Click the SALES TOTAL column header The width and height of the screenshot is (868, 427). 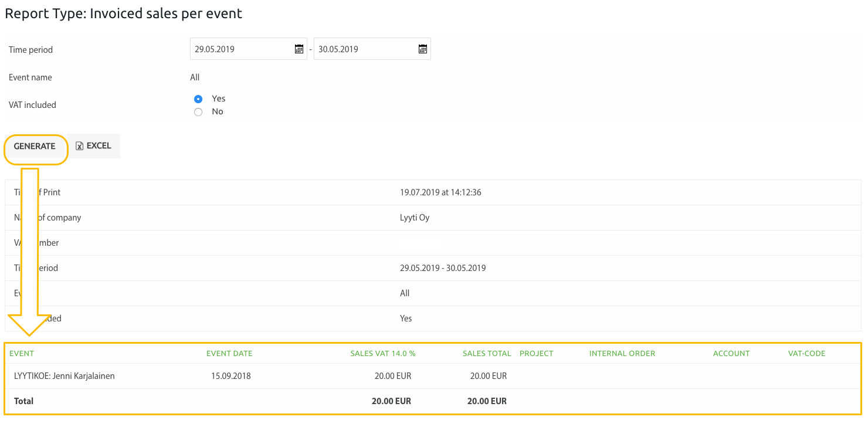click(487, 353)
